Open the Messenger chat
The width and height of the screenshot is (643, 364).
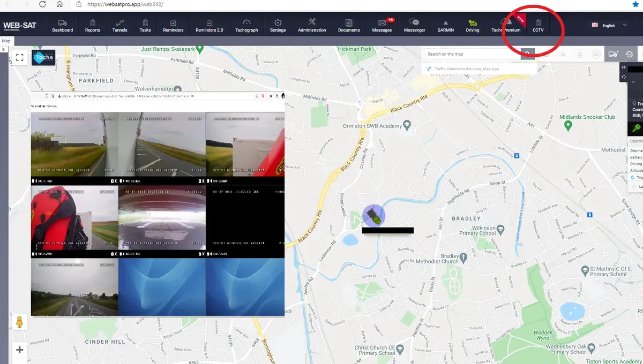pyautogui.click(x=414, y=25)
